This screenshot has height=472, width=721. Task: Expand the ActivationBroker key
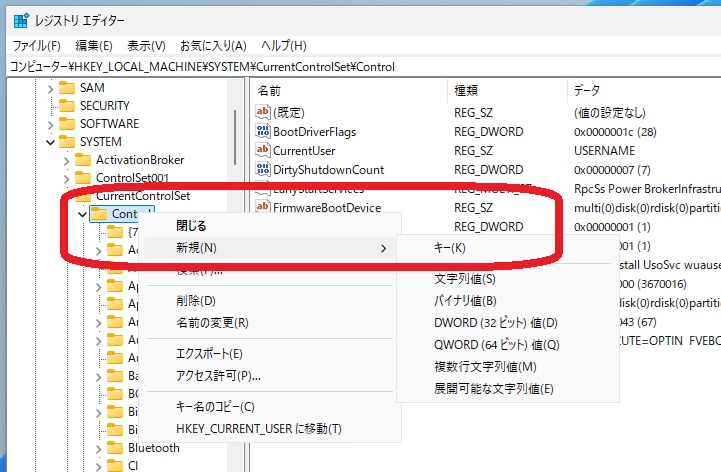tap(67, 160)
